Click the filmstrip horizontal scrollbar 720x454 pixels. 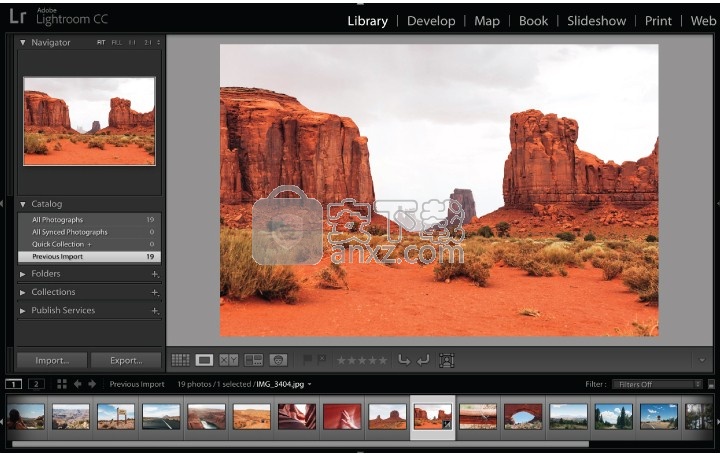[301, 444]
